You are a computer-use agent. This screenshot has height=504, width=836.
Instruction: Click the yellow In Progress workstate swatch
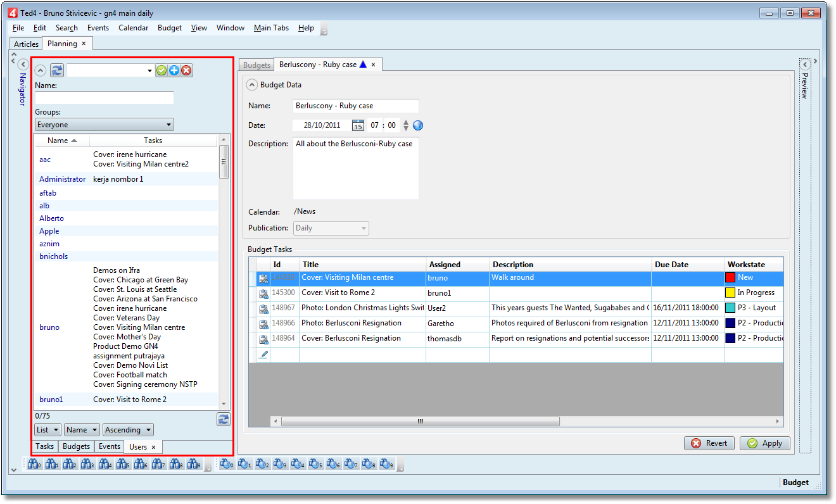(x=730, y=293)
